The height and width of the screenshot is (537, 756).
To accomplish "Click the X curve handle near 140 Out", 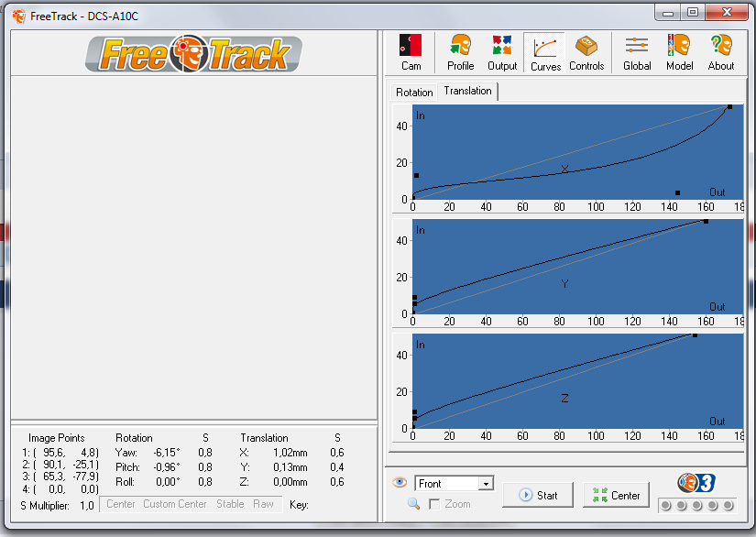I will point(677,192).
